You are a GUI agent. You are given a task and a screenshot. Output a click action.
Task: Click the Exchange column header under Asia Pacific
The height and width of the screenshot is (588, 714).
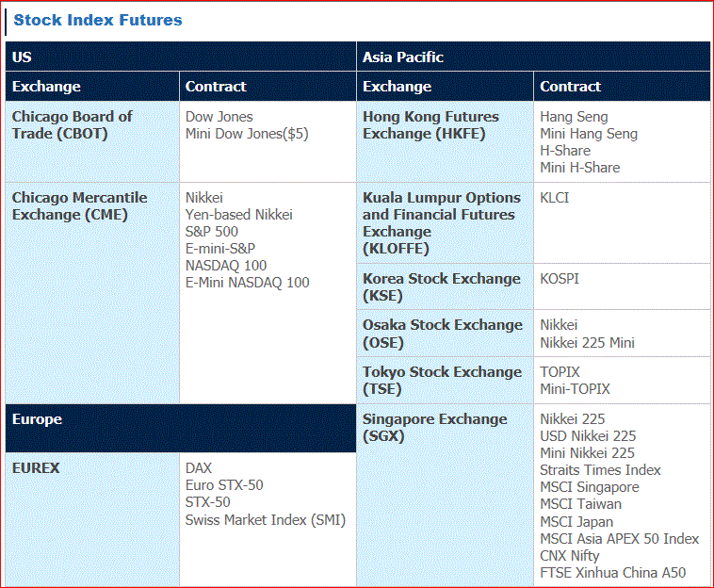(x=445, y=86)
